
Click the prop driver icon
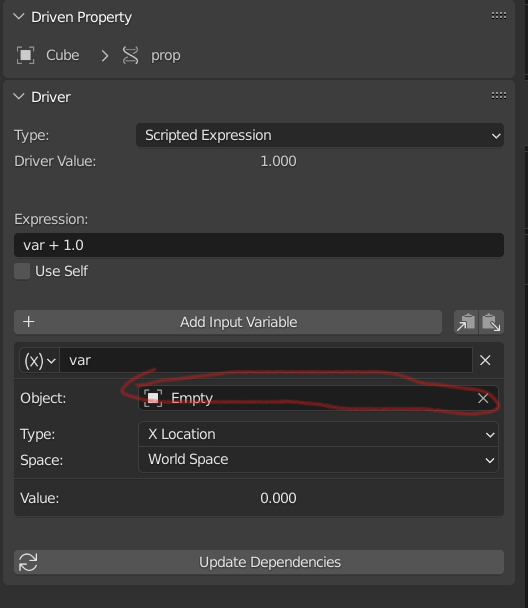point(130,55)
